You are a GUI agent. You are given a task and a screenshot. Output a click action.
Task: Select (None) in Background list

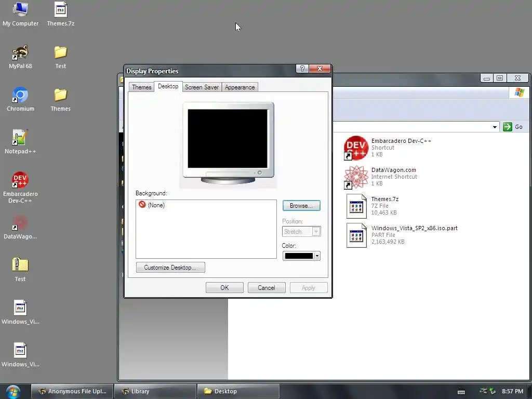pyautogui.click(x=152, y=205)
